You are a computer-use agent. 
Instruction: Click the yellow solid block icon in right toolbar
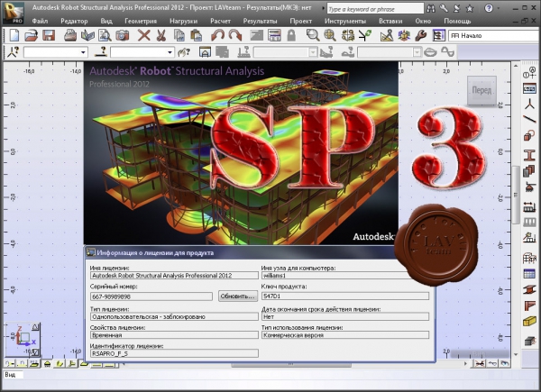[x=529, y=322]
